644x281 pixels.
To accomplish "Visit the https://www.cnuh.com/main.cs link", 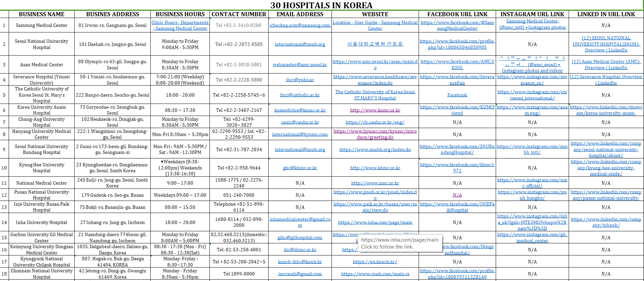I will pyautogui.click(x=375, y=274).
